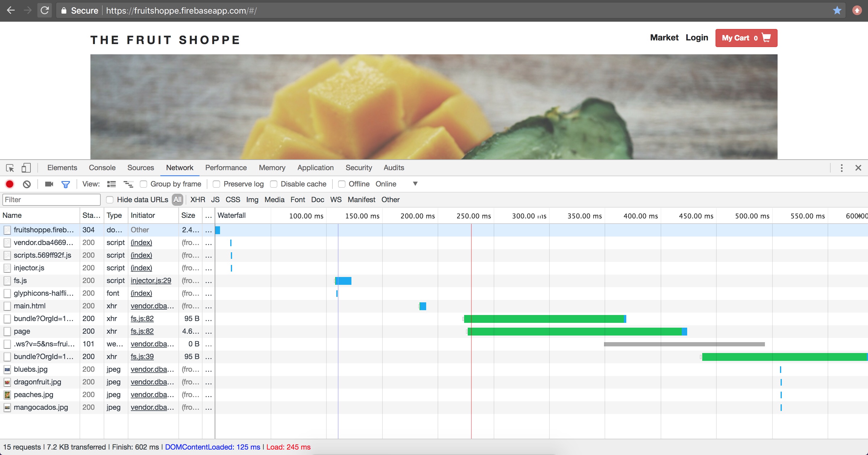
Task: Select the 'XHR' filter tab
Action: coord(198,200)
